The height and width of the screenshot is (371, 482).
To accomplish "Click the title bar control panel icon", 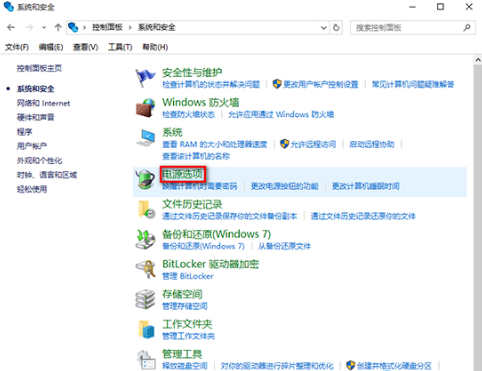I will click(x=8, y=6).
